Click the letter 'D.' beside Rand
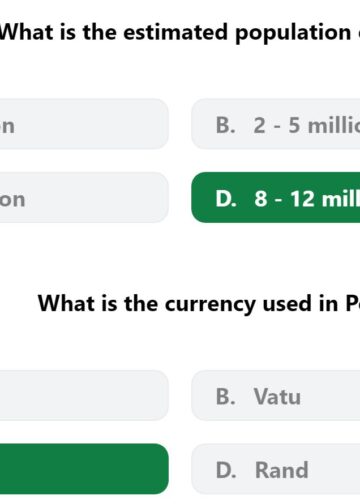 (226, 470)
